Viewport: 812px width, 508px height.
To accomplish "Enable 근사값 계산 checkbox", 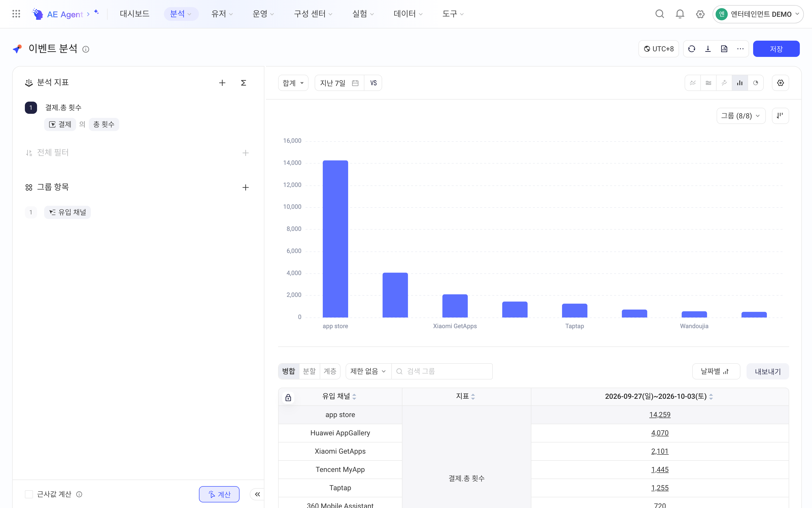I will 29,494.
